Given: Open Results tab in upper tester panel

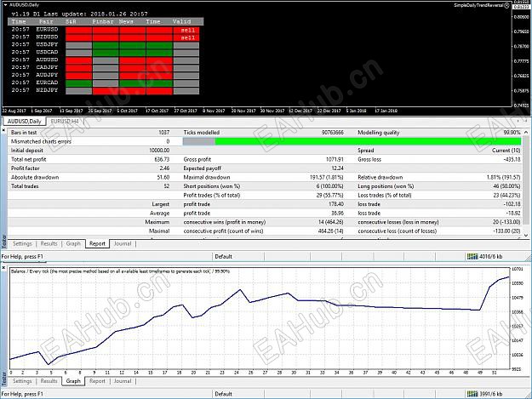Looking at the screenshot, I should coord(49,243).
